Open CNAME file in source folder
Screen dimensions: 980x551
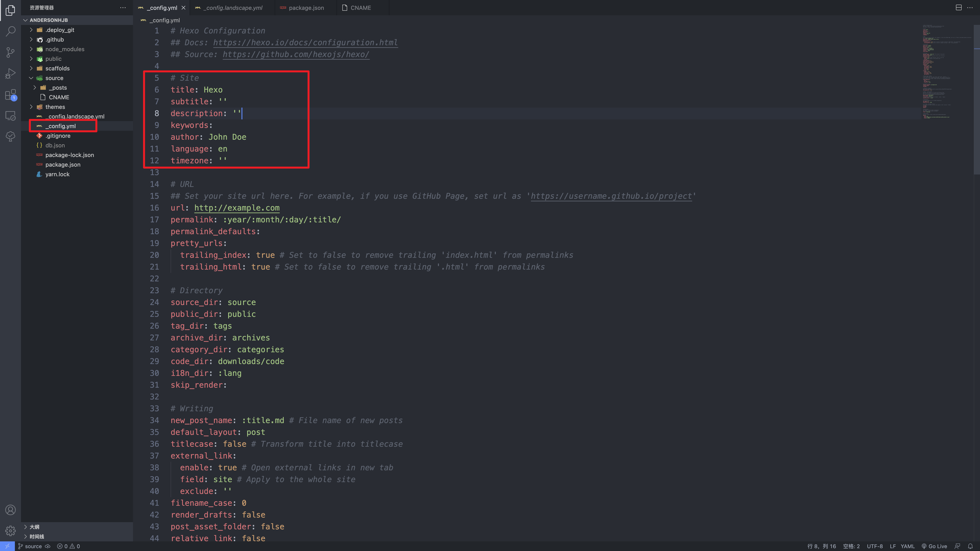tap(77, 97)
